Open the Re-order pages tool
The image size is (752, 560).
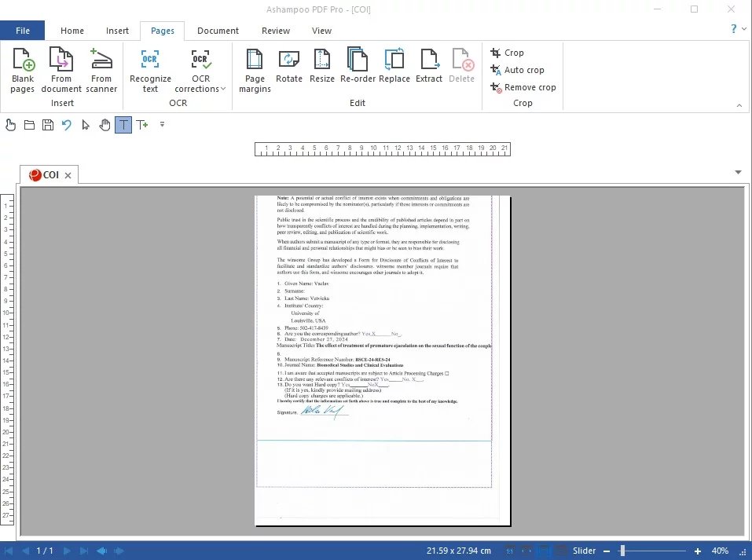coord(358,66)
